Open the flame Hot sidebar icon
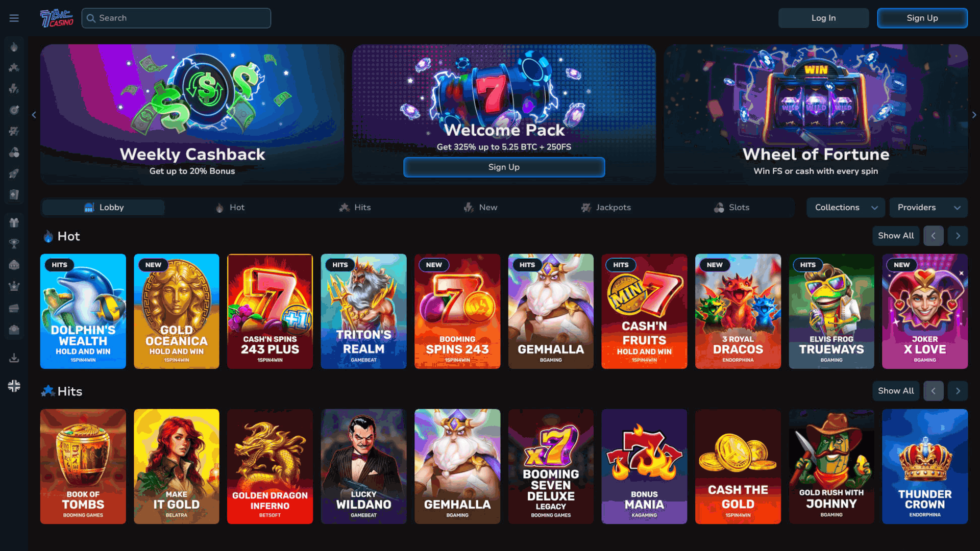This screenshot has height=551, width=980. tap(14, 47)
